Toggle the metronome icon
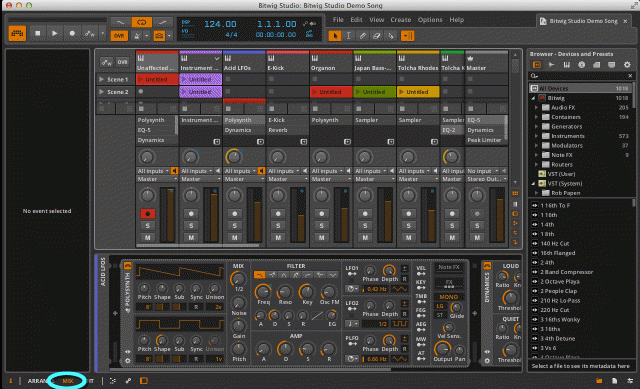640x389 pixels. 137,36
